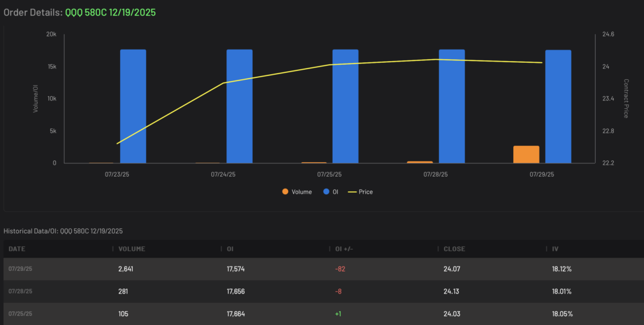Click close price 24.07
Viewport: 644px width, 325px height.
(x=452, y=269)
